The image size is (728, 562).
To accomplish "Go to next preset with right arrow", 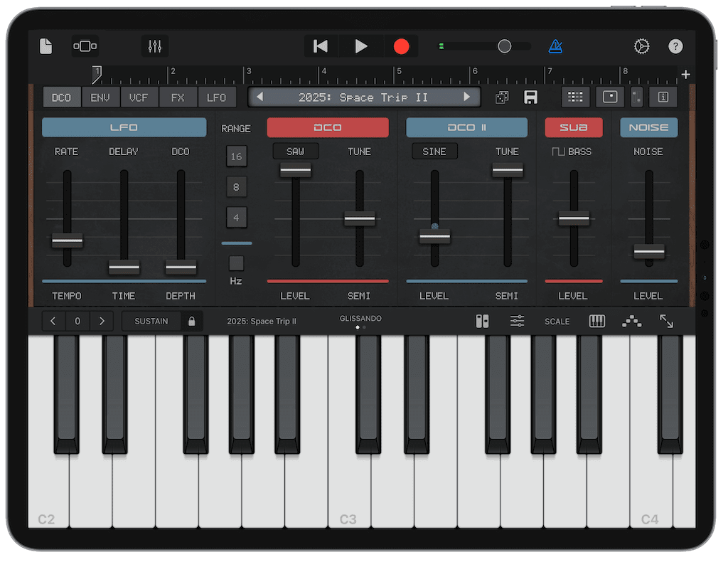I will [x=467, y=97].
